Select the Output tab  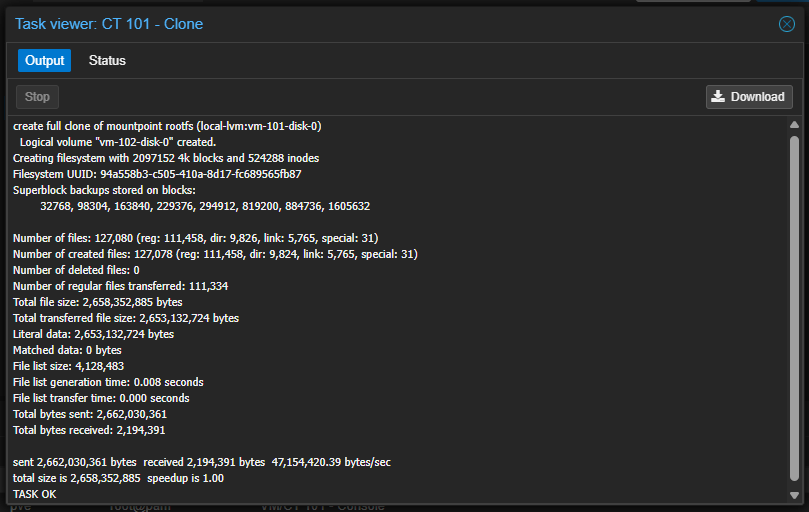(x=44, y=60)
